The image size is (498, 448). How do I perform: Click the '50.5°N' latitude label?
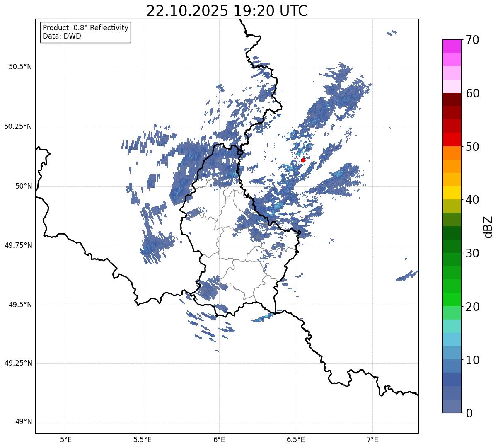coord(20,67)
